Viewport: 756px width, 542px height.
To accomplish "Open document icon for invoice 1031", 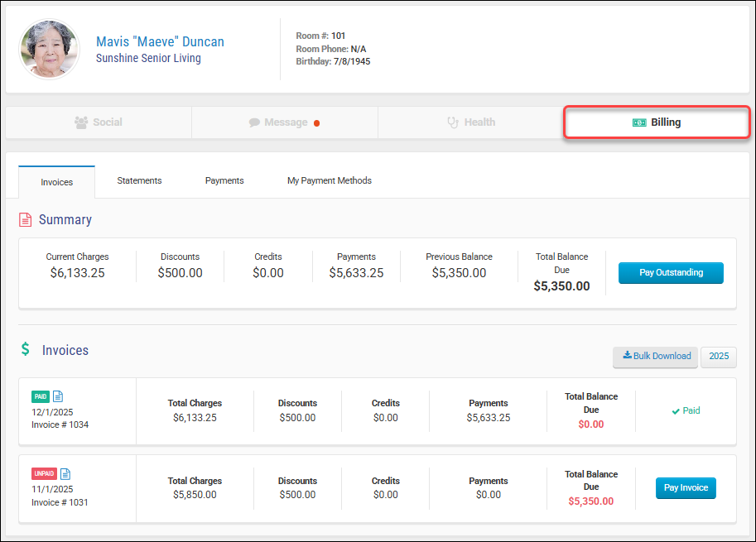I will tap(65, 474).
